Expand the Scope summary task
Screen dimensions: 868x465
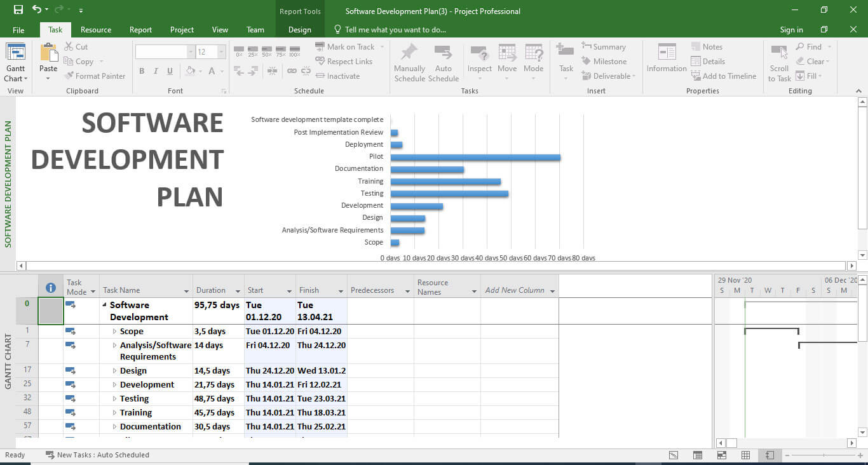(x=115, y=332)
